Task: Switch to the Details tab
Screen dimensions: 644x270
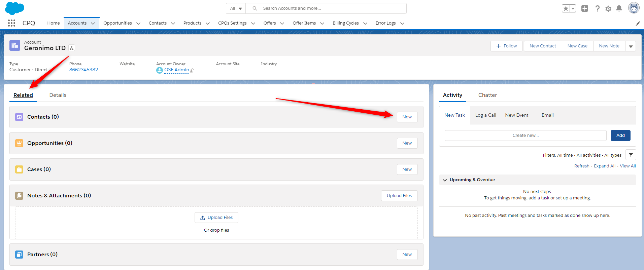Action: pyautogui.click(x=58, y=95)
